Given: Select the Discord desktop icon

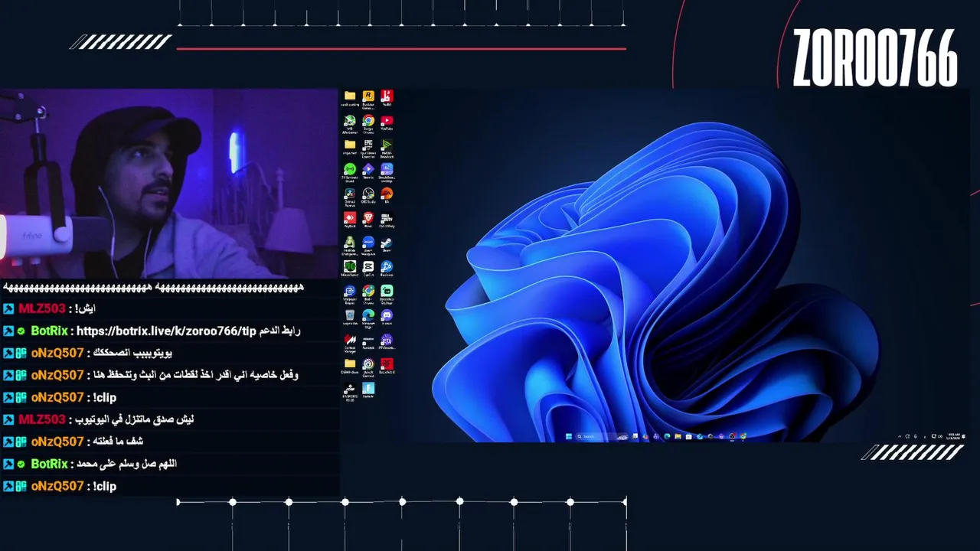Looking at the screenshot, I should click(387, 318).
